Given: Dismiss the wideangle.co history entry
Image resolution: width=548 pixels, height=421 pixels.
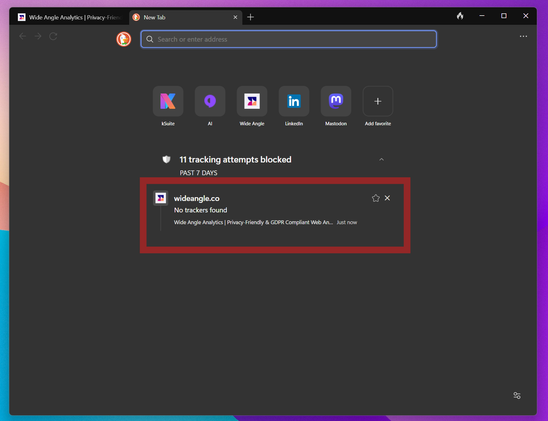Looking at the screenshot, I should (387, 198).
